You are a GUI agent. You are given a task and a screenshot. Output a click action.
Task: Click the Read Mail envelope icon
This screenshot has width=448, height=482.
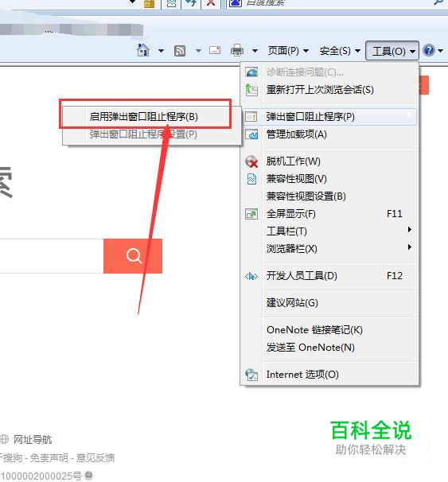pos(215,50)
